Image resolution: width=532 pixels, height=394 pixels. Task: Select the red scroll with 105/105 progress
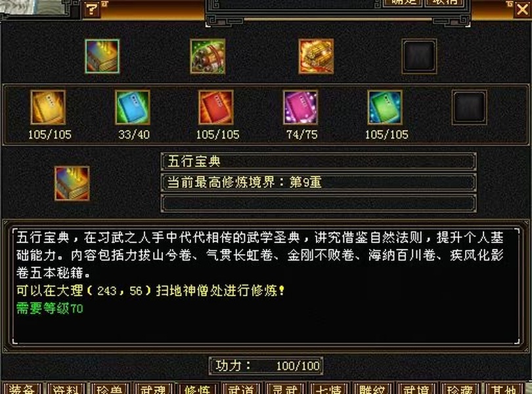coord(216,107)
